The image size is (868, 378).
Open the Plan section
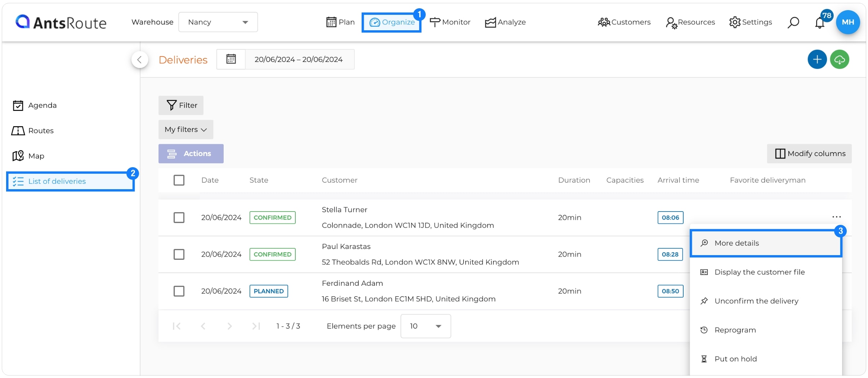click(x=340, y=22)
